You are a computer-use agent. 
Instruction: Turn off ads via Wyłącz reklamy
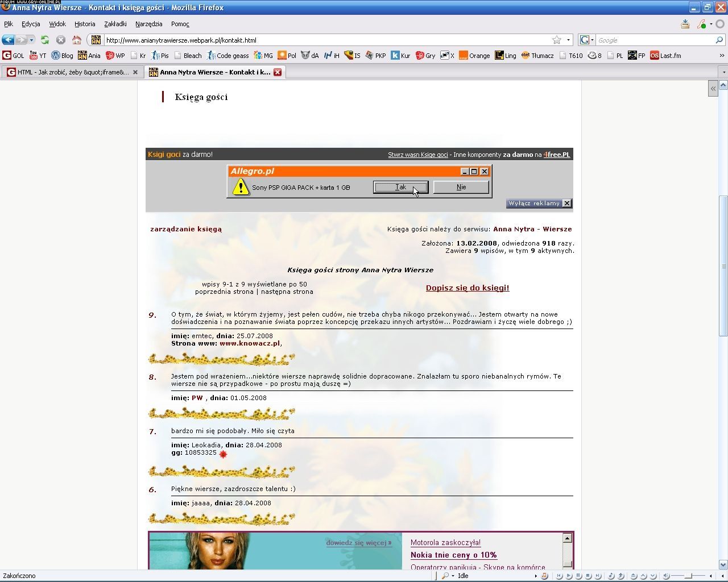pos(539,203)
